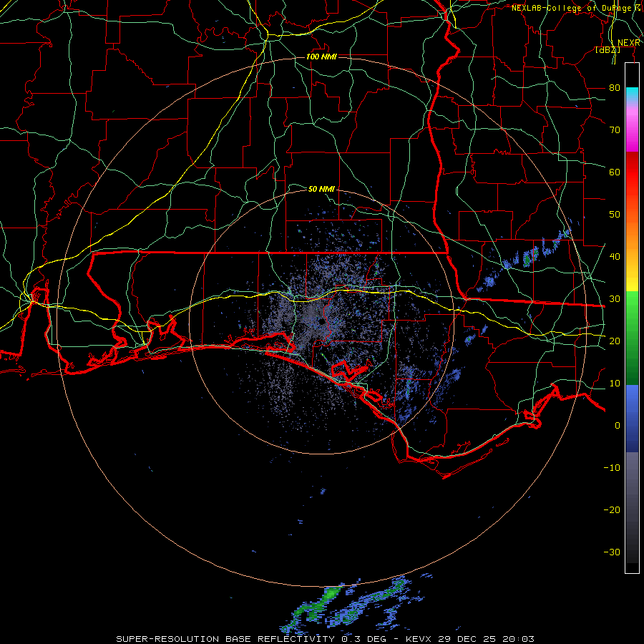Click the 0 value on the dBZ scale

[618, 426]
